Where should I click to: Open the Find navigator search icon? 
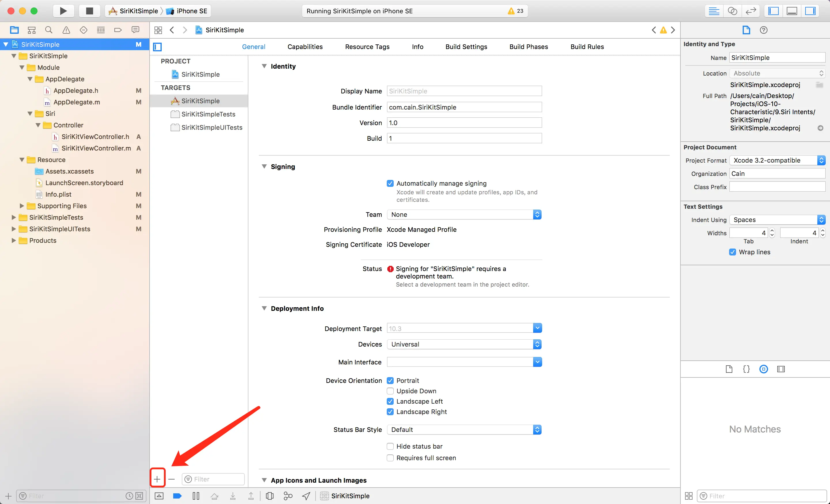49,30
